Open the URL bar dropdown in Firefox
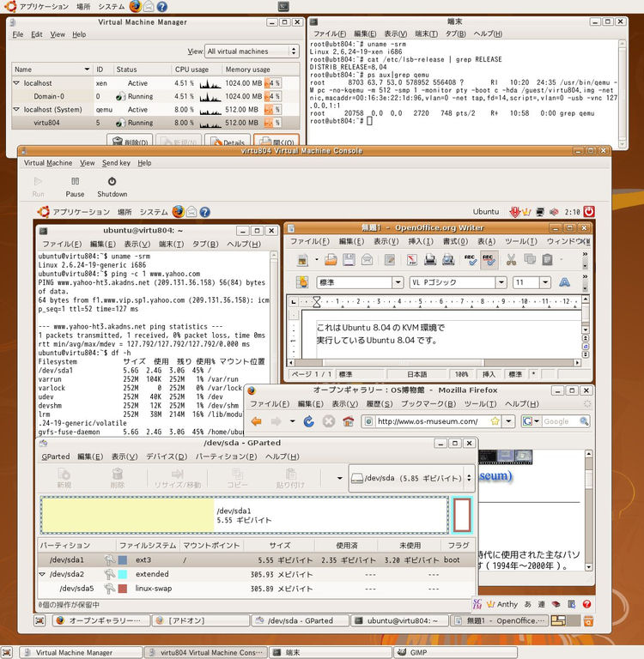 point(509,420)
